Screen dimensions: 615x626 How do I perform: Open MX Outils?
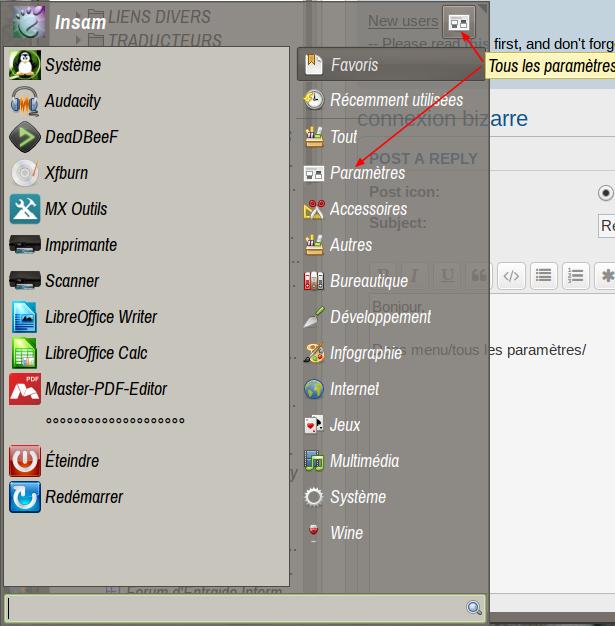click(x=147, y=209)
